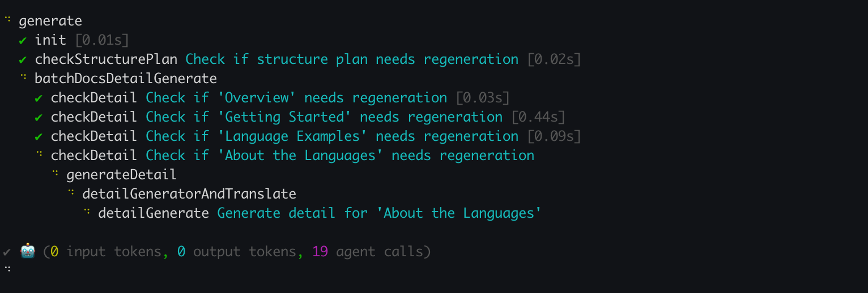Click the spinner beside generateDetail
Viewport: 868px width, 293px height.
tap(56, 173)
